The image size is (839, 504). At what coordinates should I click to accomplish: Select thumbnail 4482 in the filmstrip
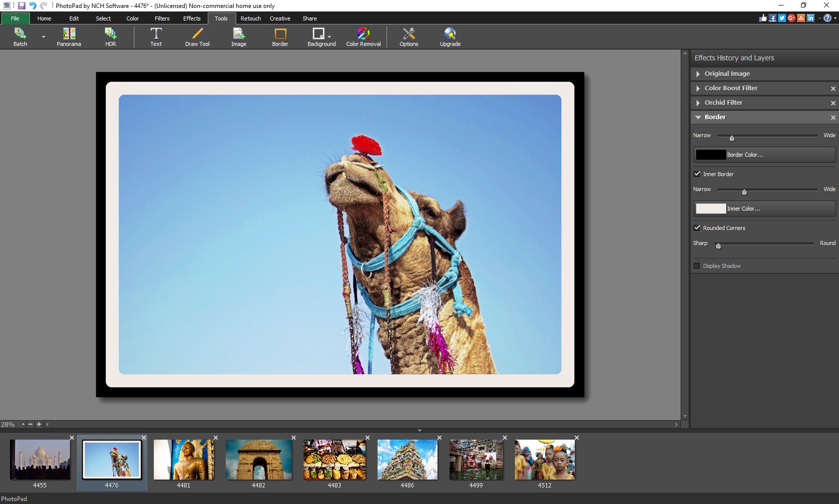[x=258, y=460]
